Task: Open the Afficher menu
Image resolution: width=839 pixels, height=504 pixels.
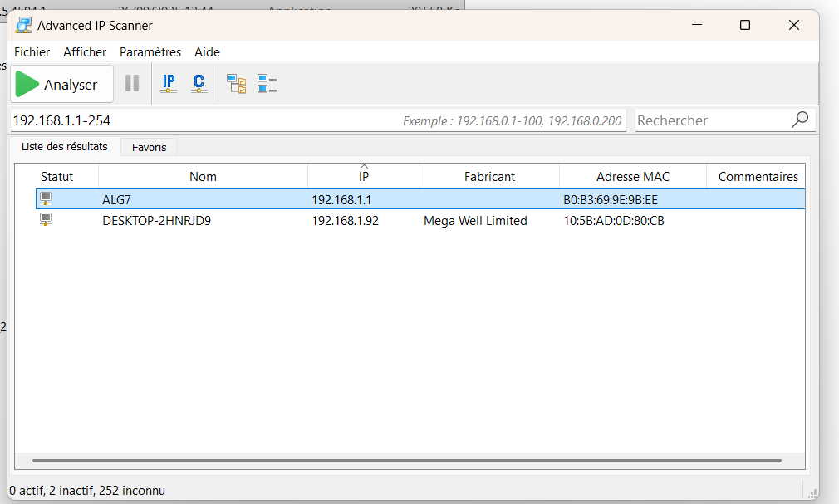Action: pyautogui.click(x=85, y=51)
